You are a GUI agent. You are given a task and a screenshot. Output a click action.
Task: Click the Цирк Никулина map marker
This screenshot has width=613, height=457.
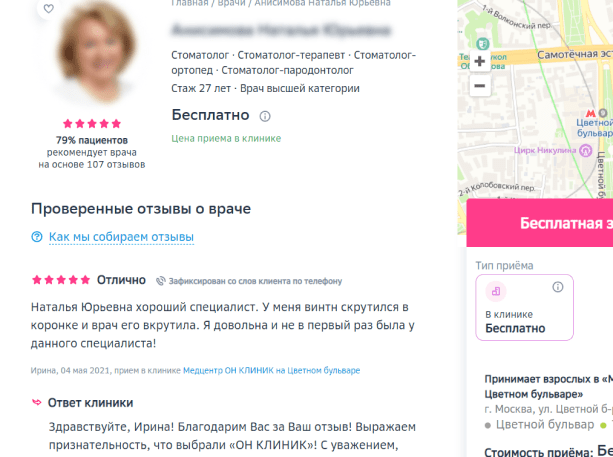585,151
